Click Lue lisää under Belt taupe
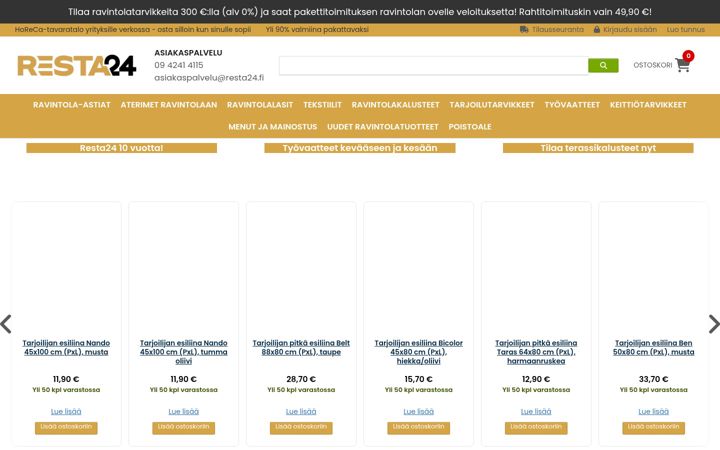Viewport: 720px width, 450px height. click(x=301, y=411)
